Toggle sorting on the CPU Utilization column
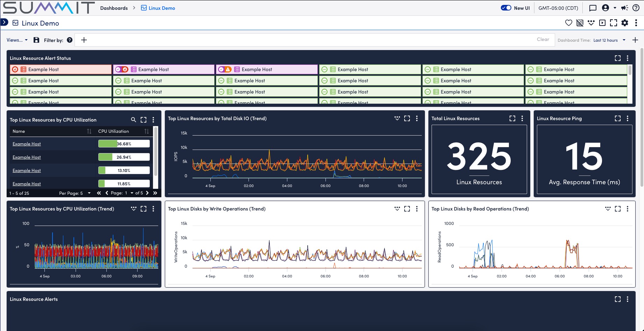 146,131
